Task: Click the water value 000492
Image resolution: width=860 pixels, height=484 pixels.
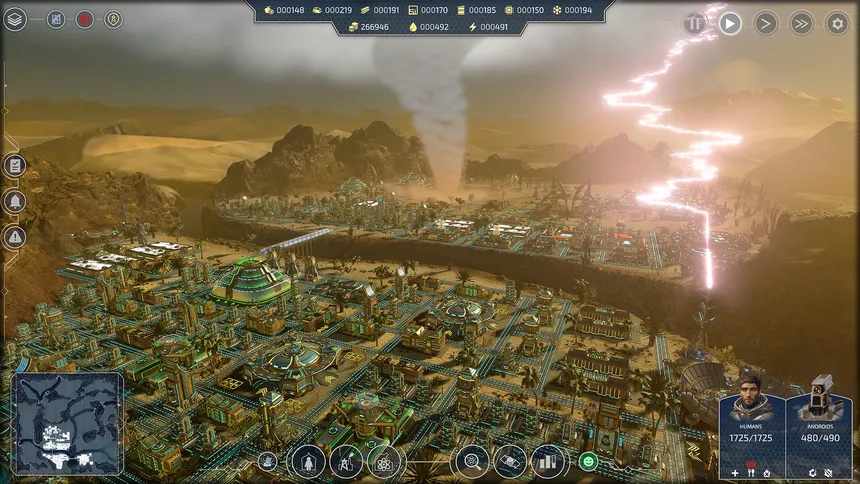Action: pyautogui.click(x=434, y=27)
